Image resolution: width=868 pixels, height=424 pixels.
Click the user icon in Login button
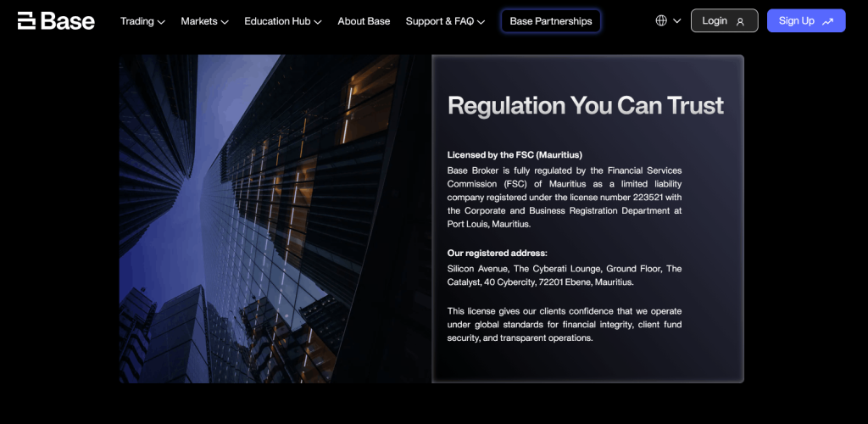click(x=740, y=21)
